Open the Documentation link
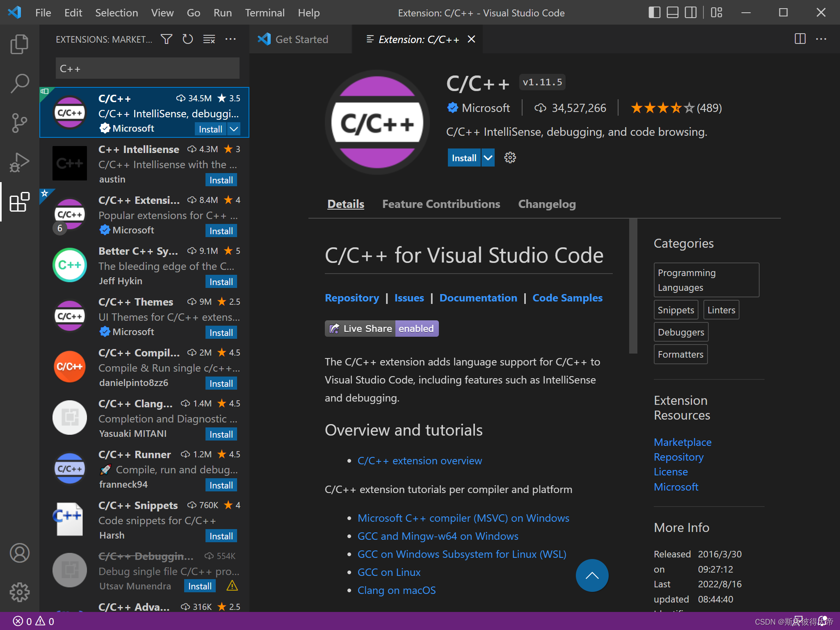 (x=478, y=298)
